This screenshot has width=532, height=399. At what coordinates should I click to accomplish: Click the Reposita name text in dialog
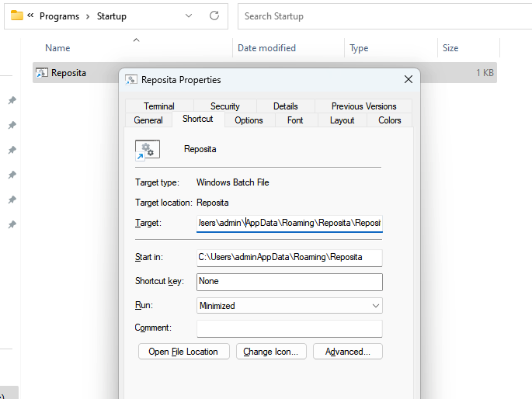[x=200, y=149]
